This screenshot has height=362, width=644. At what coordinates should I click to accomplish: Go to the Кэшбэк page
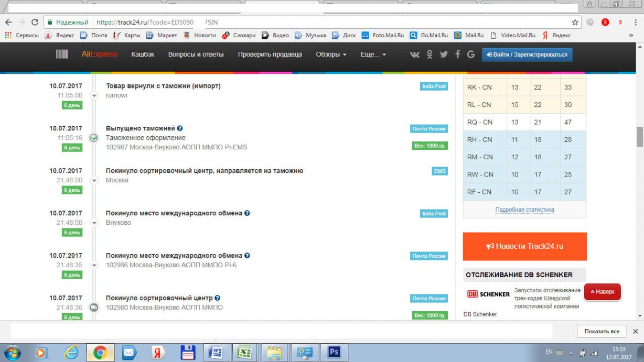click(142, 54)
